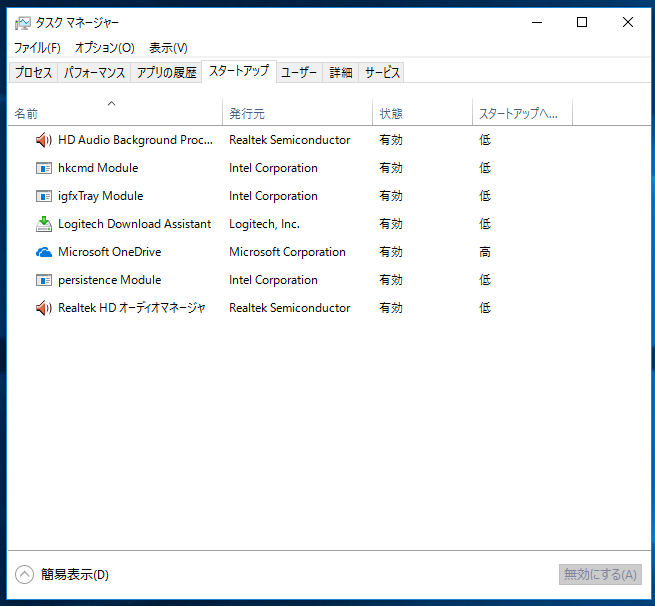Click the speaker icon of HD Audio Background Process
The image size is (655, 606).
[44, 140]
